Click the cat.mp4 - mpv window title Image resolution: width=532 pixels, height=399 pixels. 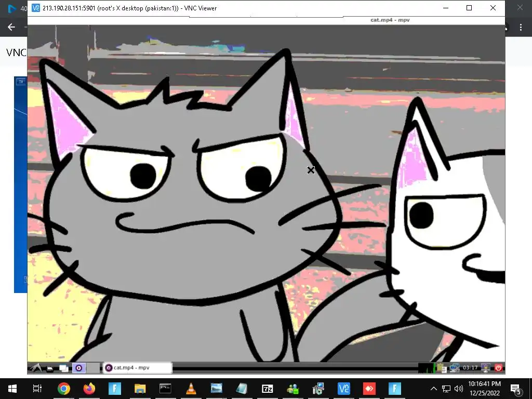[390, 20]
